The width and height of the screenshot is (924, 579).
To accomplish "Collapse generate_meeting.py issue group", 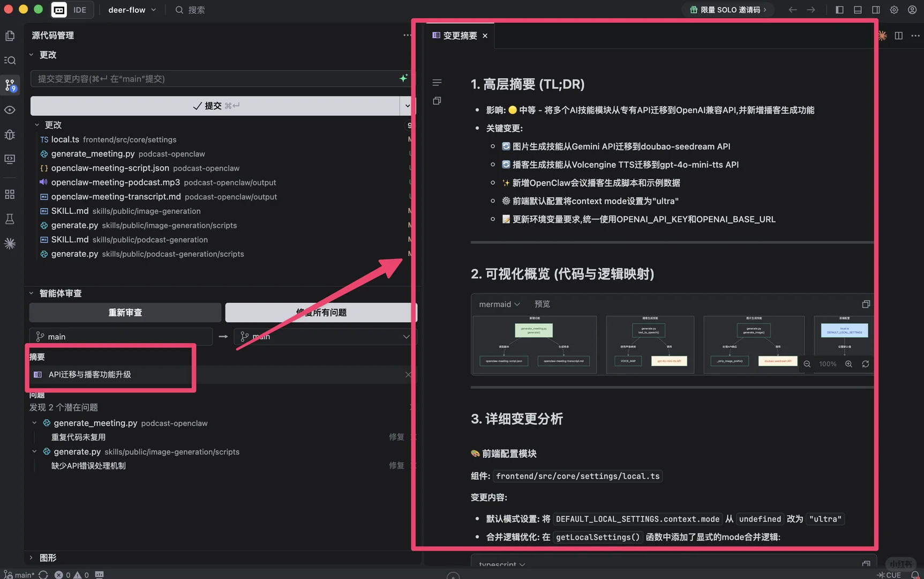I will tap(34, 423).
